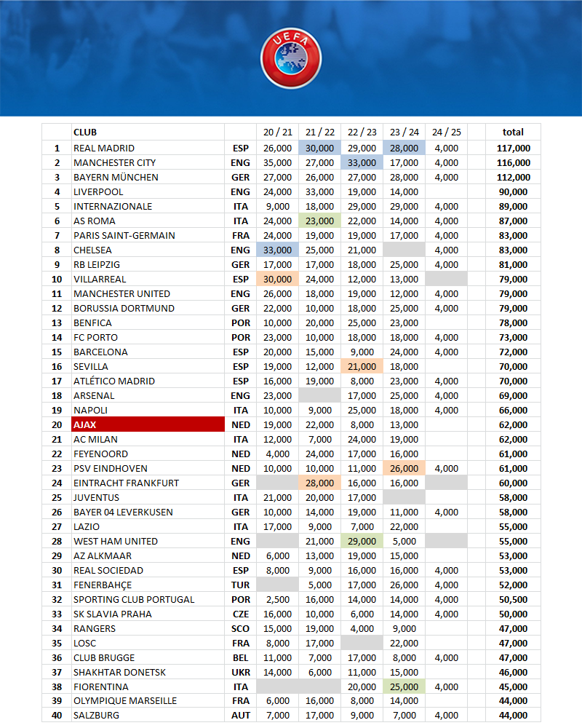Click the REAL SOCIEDAD club name
582x728 pixels.
[108, 571]
